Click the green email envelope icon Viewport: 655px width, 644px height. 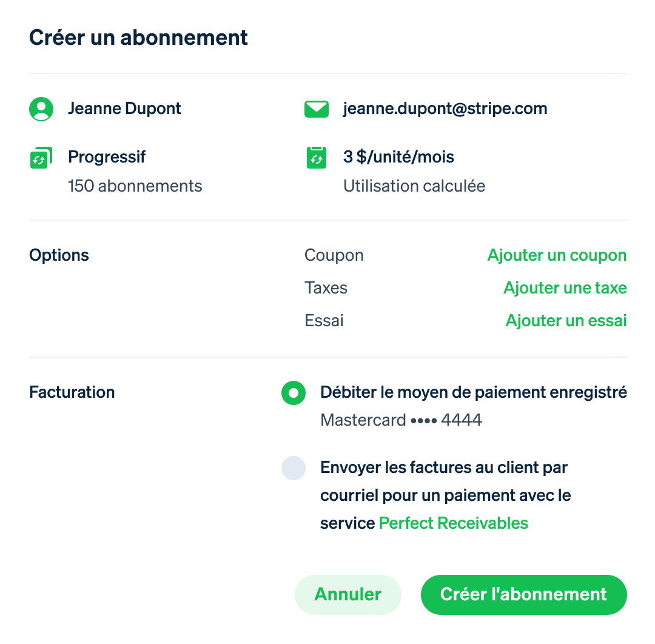(x=316, y=109)
